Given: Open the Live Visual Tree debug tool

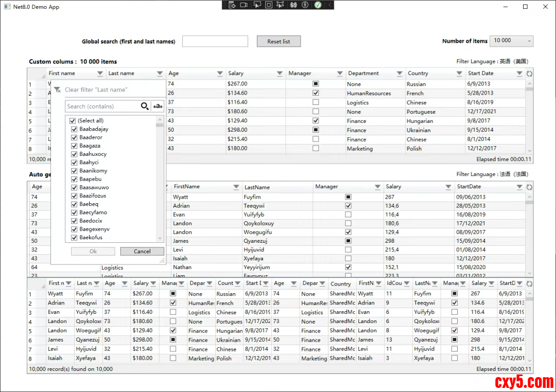Looking at the screenshot, I should (232, 5).
